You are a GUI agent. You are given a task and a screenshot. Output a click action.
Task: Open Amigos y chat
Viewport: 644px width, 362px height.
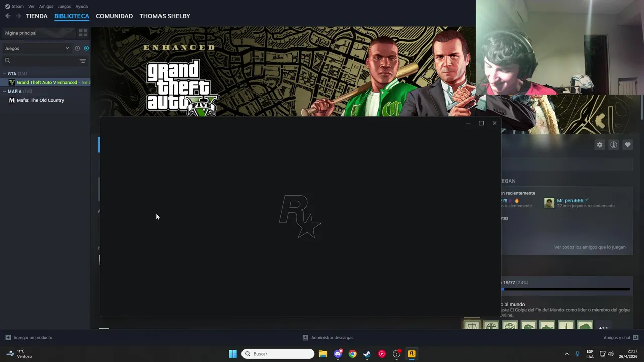617,337
